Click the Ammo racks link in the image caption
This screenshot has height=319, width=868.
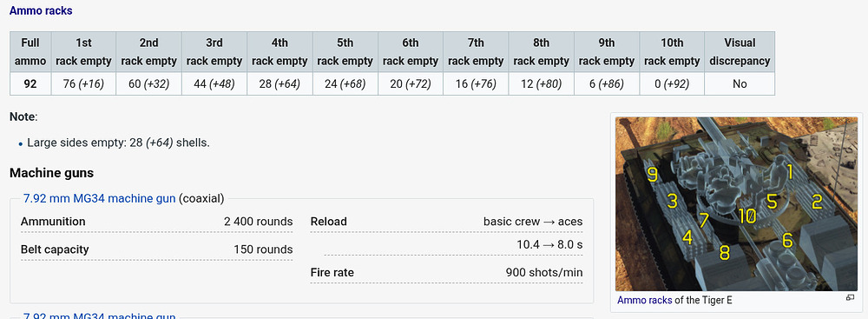645,300
